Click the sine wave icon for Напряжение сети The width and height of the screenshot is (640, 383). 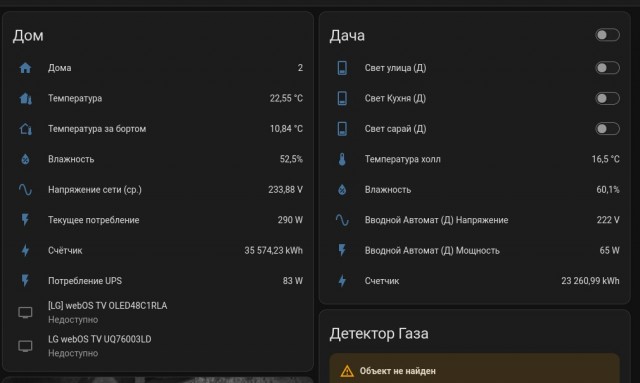click(x=25, y=190)
